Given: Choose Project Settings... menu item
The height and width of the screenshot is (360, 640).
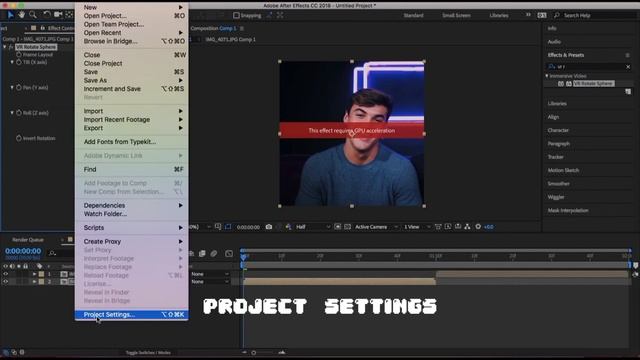Looking at the screenshot, I should coord(131,315).
